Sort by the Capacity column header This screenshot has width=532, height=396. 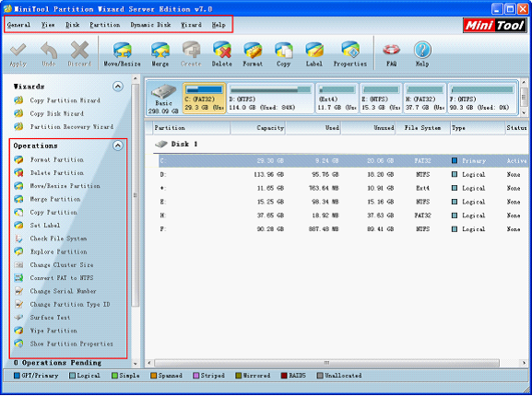[258, 128]
